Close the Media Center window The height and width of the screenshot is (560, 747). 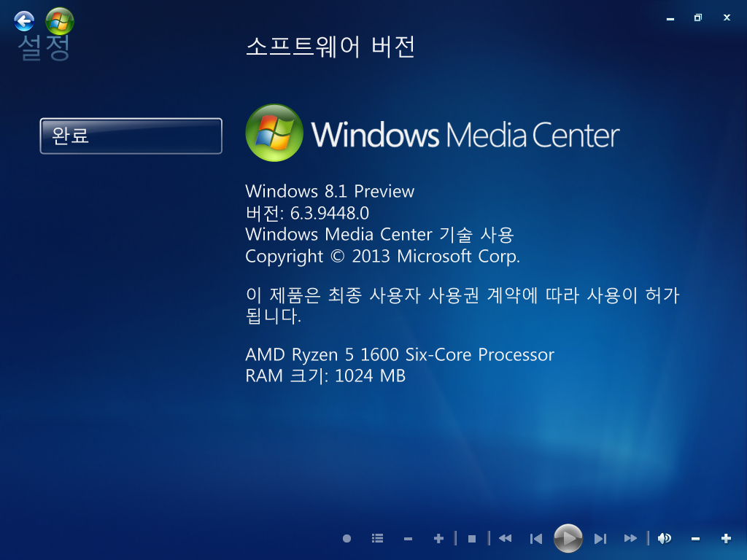(727, 17)
